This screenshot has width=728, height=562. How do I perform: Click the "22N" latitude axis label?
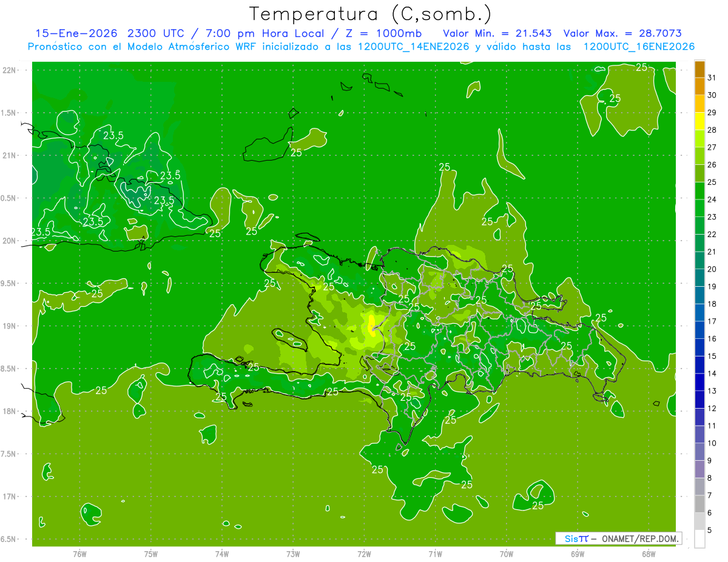[10, 70]
